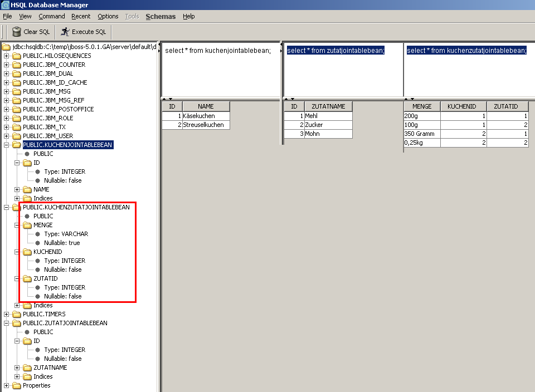The image size is (535, 392).
Task: Click into the 'select * from zutatjointablebean;' SQL box
Action: (x=343, y=70)
